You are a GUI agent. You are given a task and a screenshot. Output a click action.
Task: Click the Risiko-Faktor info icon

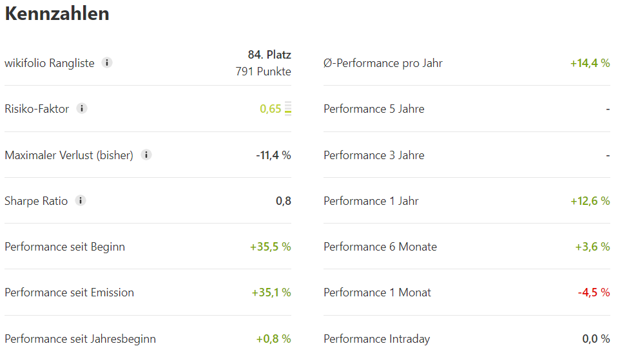point(82,108)
